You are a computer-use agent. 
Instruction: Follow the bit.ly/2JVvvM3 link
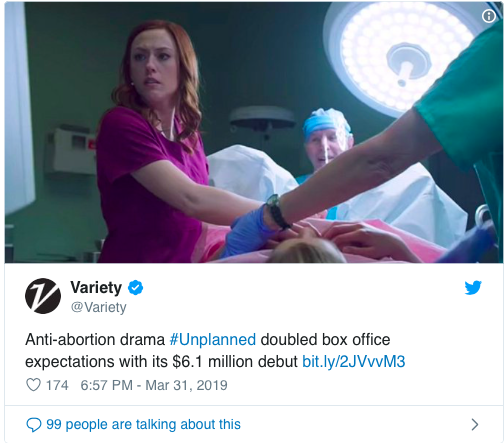pyautogui.click(x=353, y=362)
